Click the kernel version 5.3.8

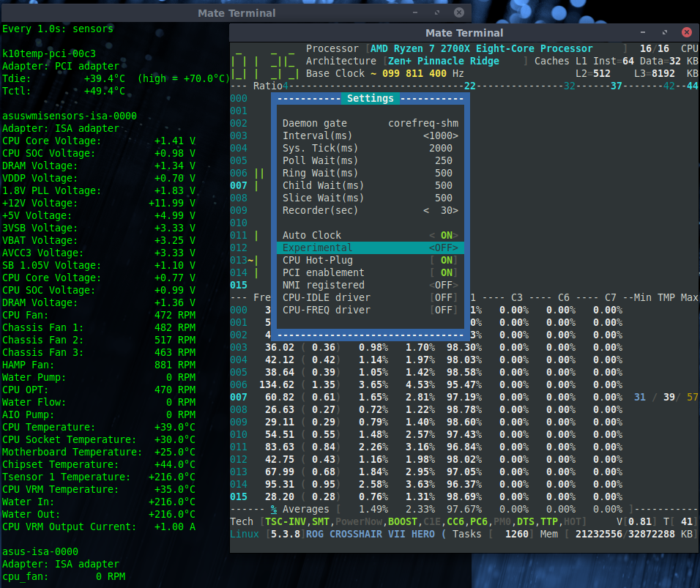point(286,534)
